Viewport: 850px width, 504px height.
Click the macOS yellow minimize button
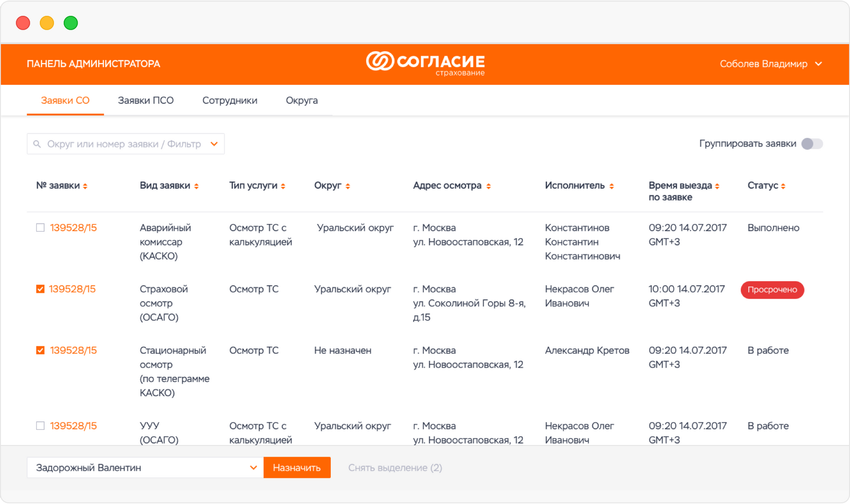(47, 23)
